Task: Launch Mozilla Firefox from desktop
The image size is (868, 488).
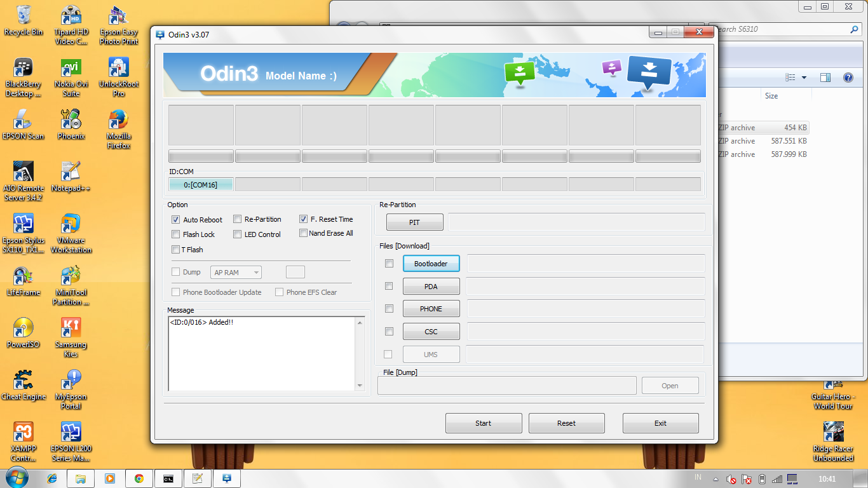Action: coord(119,130)
